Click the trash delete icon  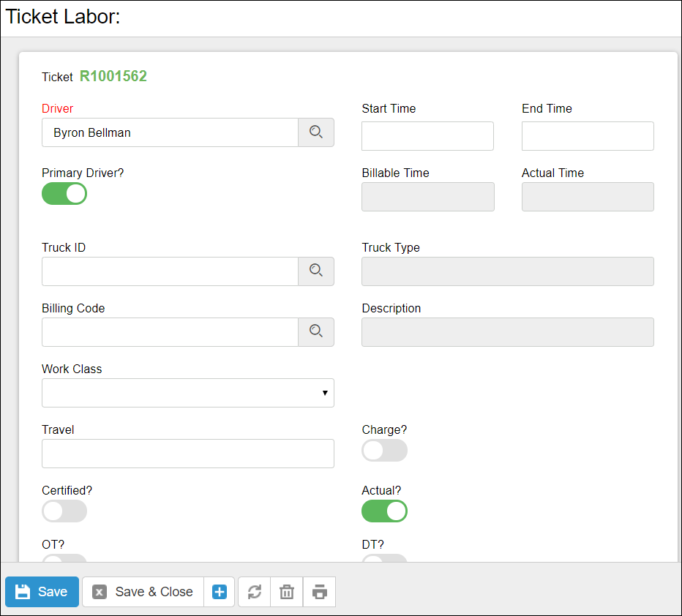point(287,592)
